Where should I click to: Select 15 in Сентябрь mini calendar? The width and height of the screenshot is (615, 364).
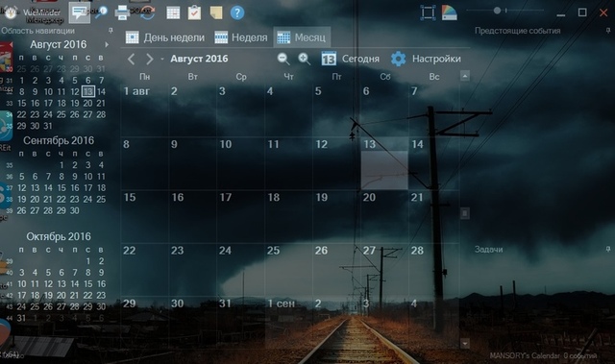tap(61, 187)
